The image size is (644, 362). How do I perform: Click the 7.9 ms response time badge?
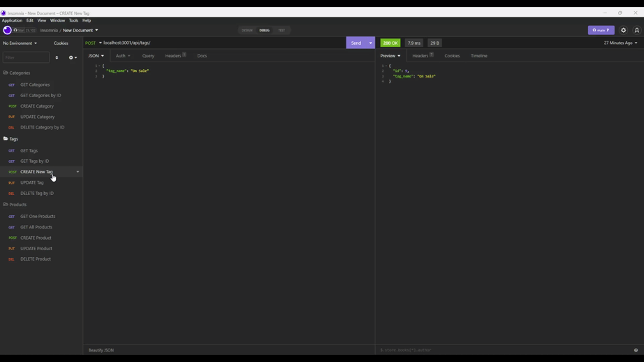point(414,43)
